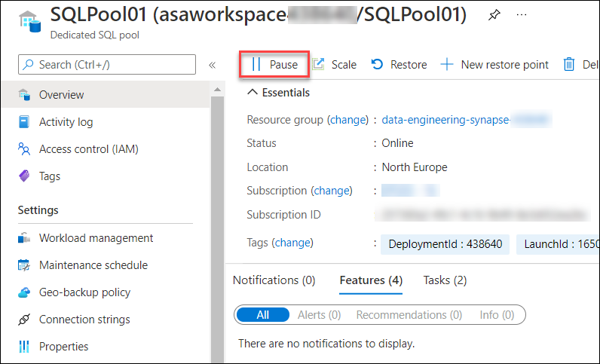Open Overview in the sidebar
Image resolution: width=600 pixels, height=364 pixels.
click(x=106, y=94)
